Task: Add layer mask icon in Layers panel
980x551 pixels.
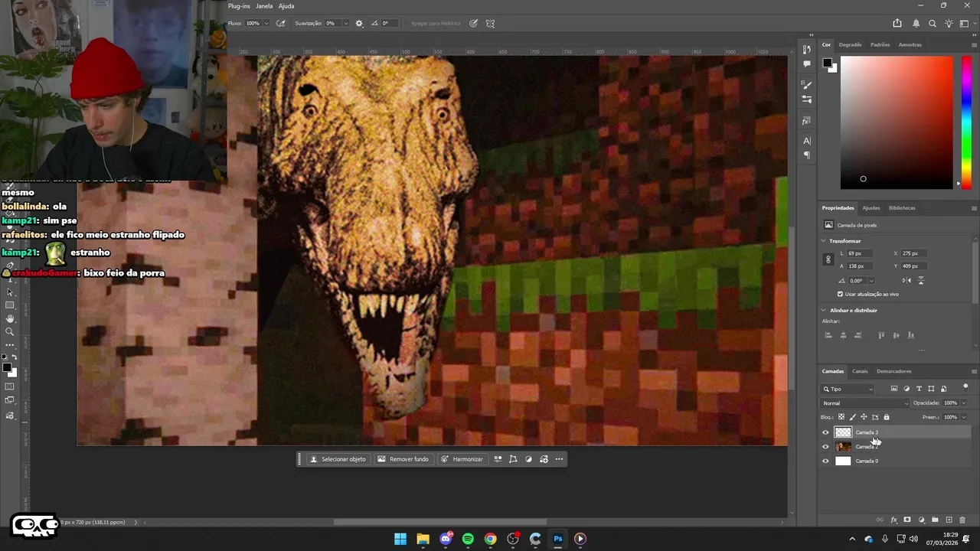Action: (907, 520)
